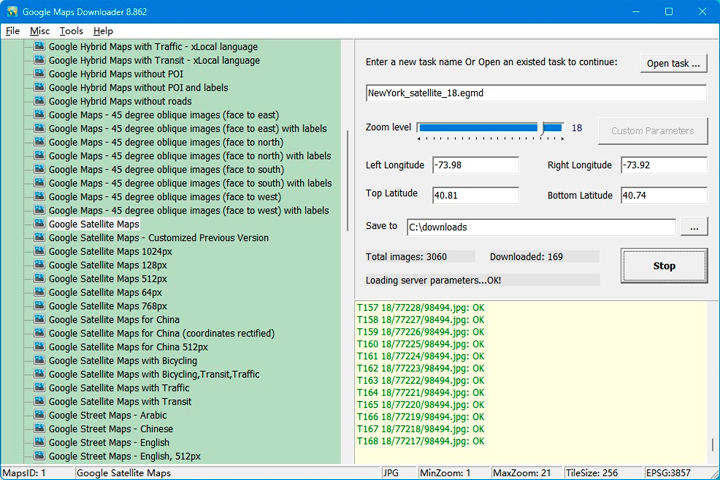The height and width of the screenshot is (480, 720).
Task: Click log line T168 18/77217/98494.jpg: OK
Action: 421,441
